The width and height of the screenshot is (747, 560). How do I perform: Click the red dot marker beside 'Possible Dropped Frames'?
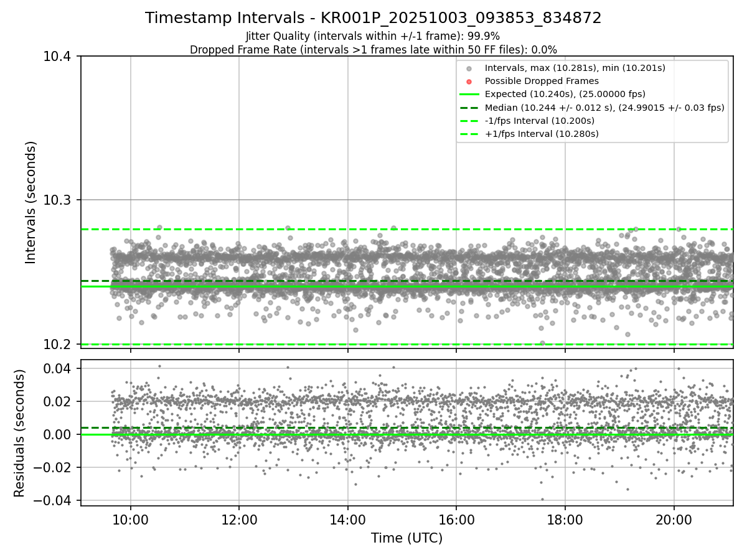point(469,82)
